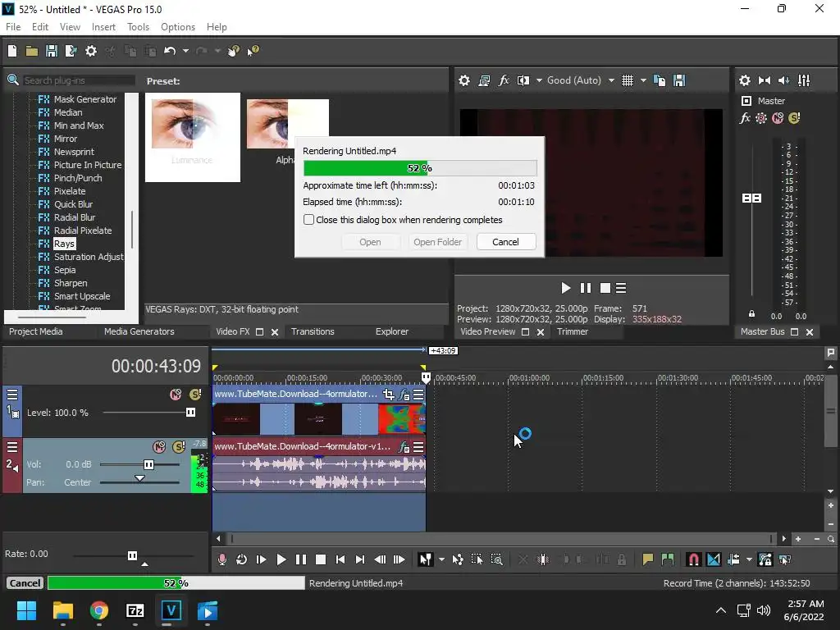Toggle the Master bus lock icon

click(x=751, y=314)
